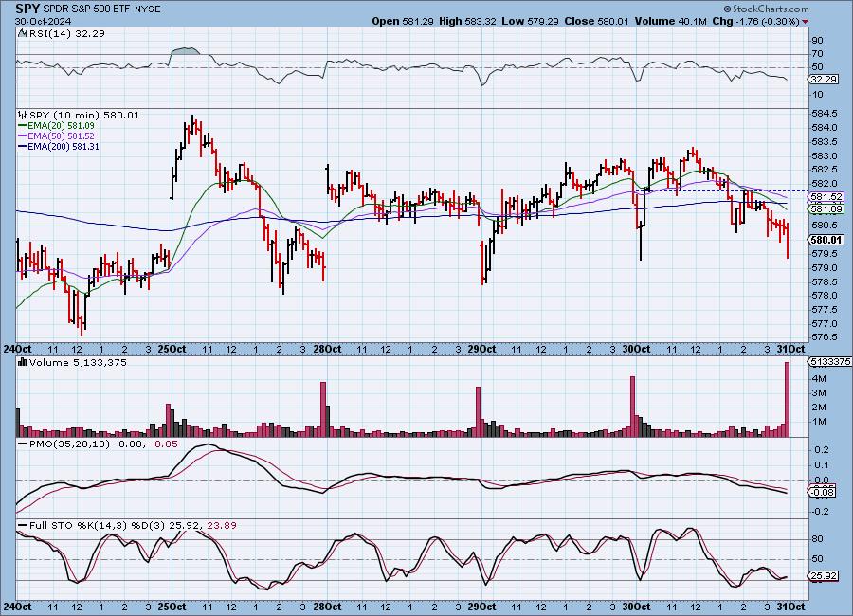Click the black Full STO legend line marker
Viewport: 853px width, 616px height.
click(23, 526)
